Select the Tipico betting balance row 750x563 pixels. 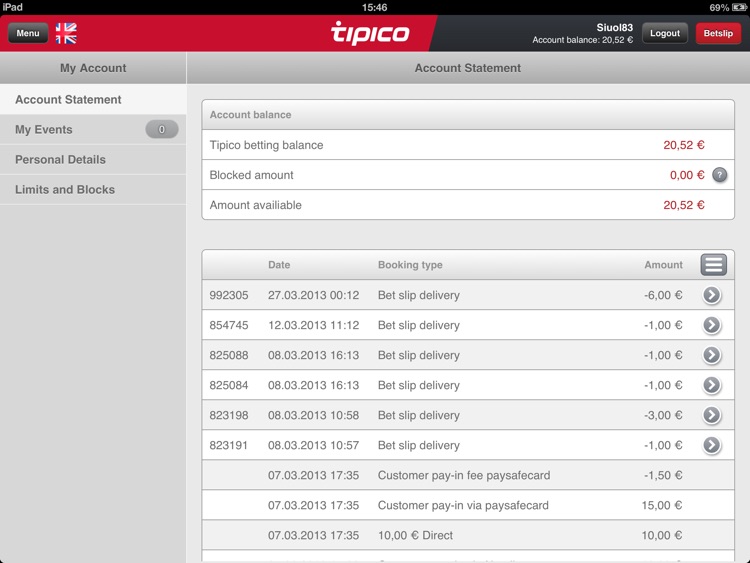point(468,145)
